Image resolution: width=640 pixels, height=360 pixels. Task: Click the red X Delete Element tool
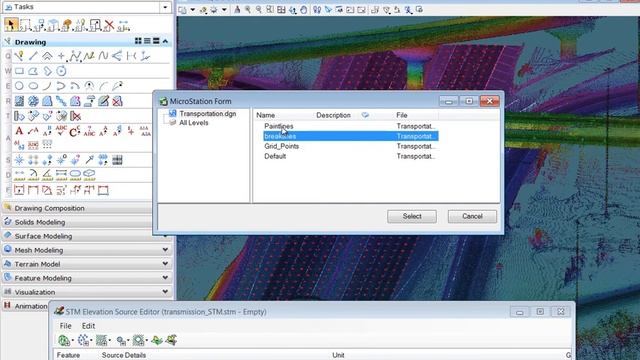109,25
